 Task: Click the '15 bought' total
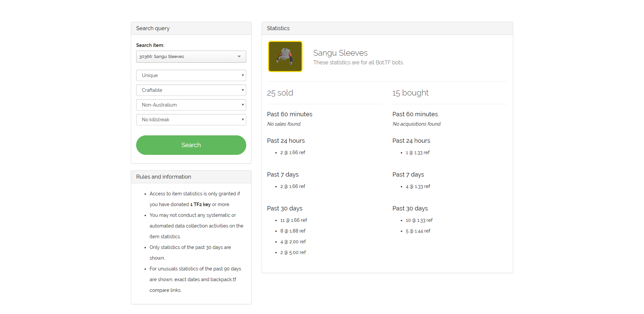411,93
